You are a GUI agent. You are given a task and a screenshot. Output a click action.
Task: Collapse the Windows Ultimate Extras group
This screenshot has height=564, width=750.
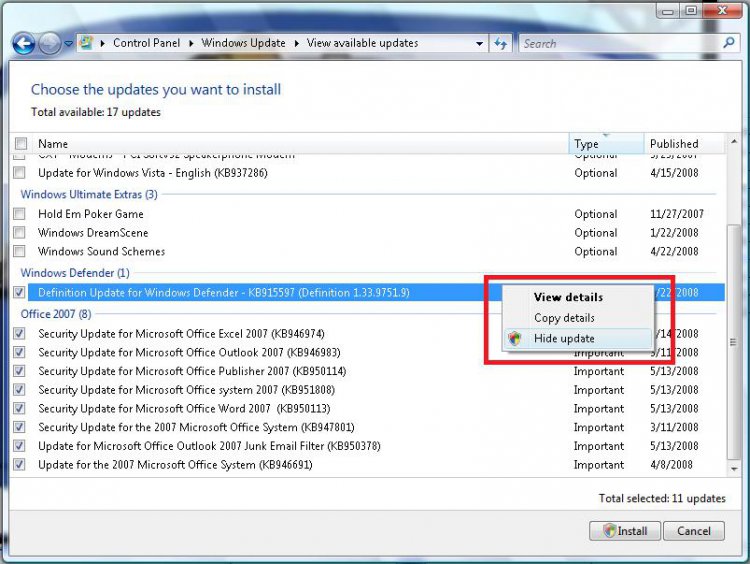(x=89, y=194)
